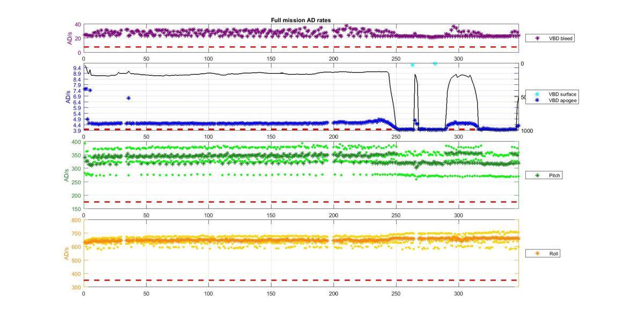Click the 'Full mission AD rates' title
Image resolution: width=644 pixels, height=323 pixels.
coord(301,20)
